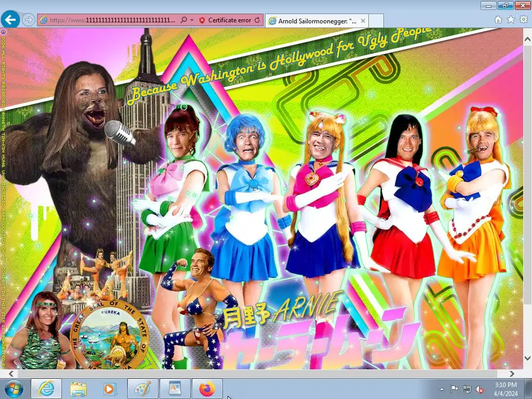Viewport: 532px width, 399px height.
Task: Refresh the page with reload icon
Action: [258, 20]
